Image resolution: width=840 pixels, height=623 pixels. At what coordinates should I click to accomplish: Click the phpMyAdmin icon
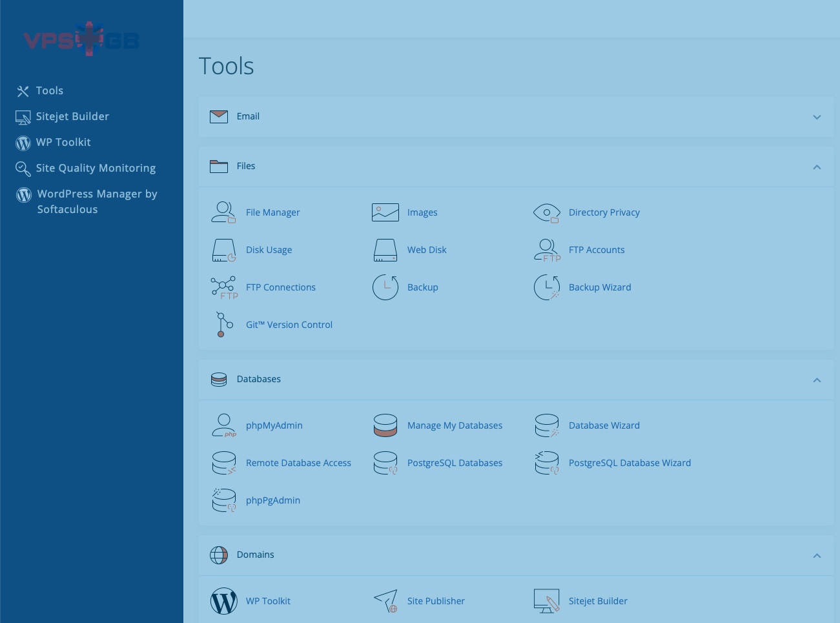tap(223, 425)
